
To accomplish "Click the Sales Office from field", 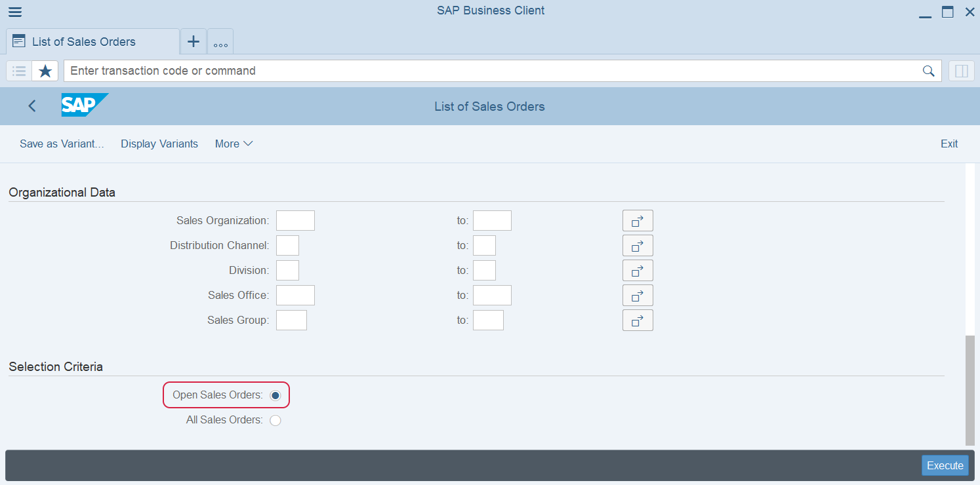I will pyautogui.click(x=295, y=296).
